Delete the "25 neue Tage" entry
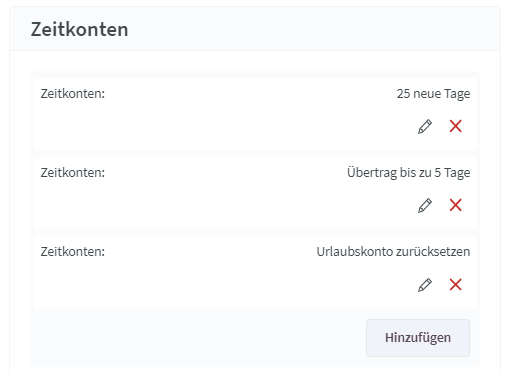 click(455, 126)
